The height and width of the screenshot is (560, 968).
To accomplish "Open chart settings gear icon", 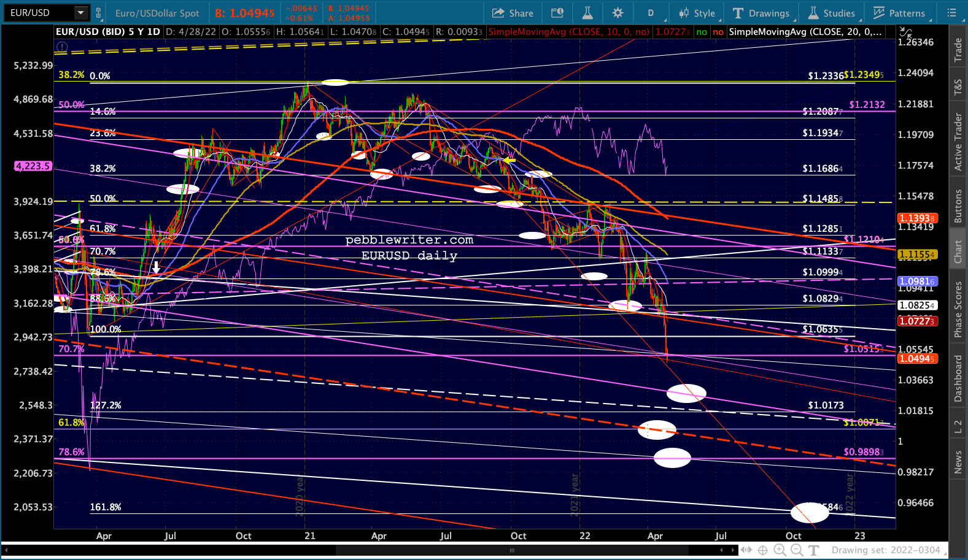I will (618, 13).
